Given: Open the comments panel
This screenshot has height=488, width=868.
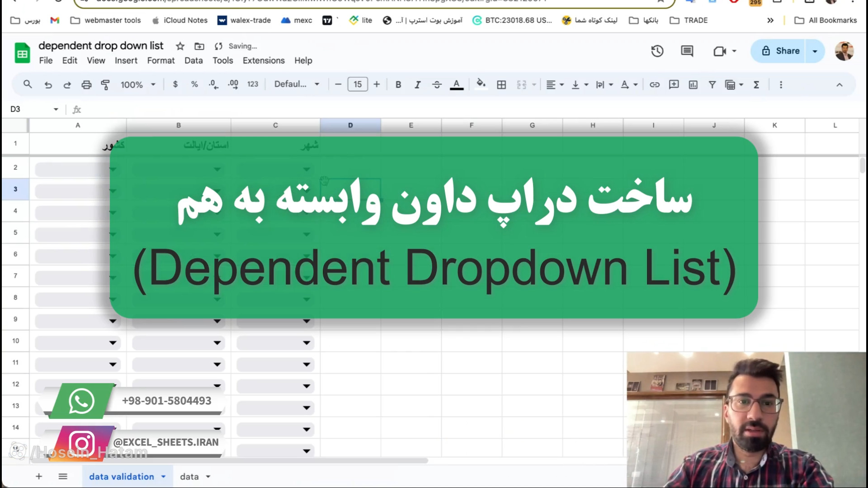Looking at the screenshot, I should click(687, 51).
